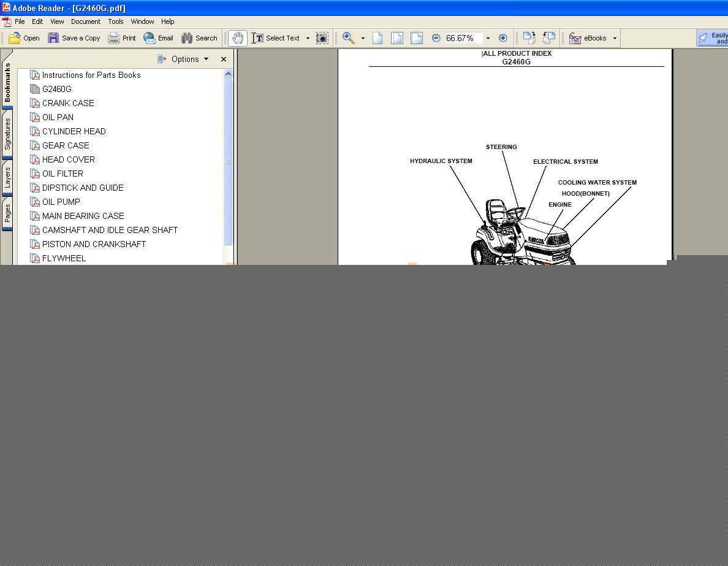Open the Help menu
The height and width of the screenshot is (566, 728).
[x=168, y=21]
